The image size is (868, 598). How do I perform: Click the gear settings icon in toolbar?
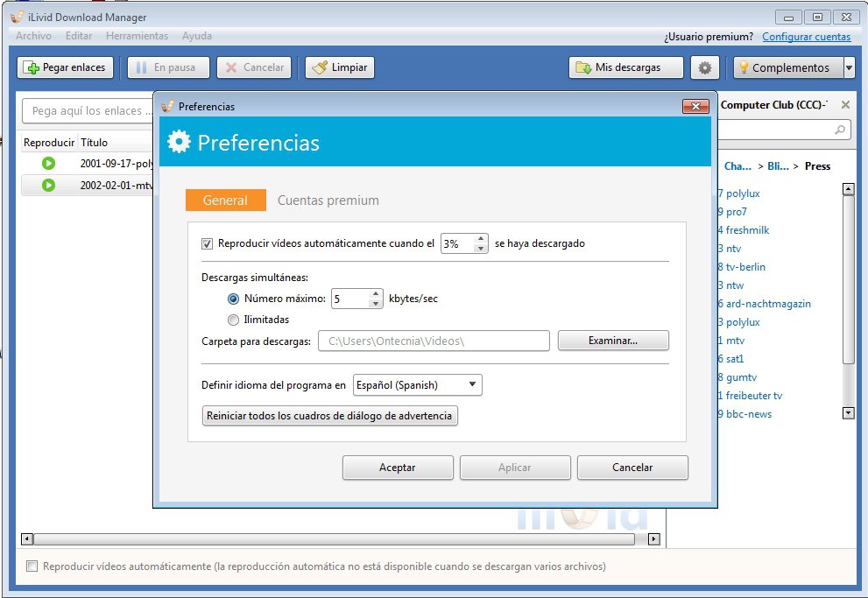click(705, 67)
